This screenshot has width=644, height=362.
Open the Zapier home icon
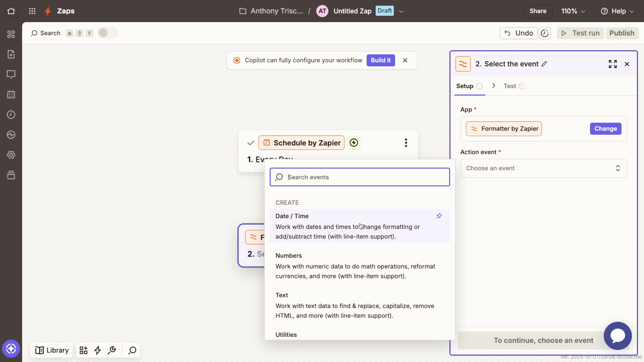(11, 11)
